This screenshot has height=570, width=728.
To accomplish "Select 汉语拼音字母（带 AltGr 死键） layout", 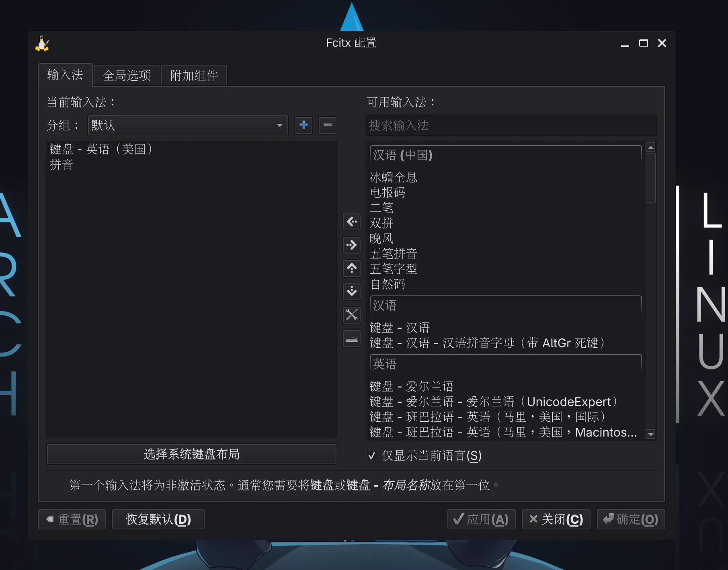I will (x=506, y=343).
